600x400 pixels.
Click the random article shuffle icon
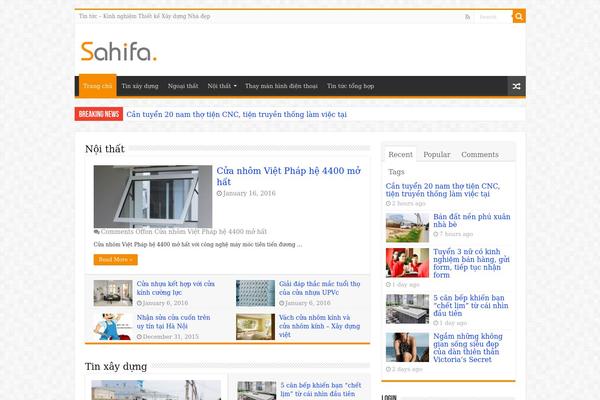(516, 86)
